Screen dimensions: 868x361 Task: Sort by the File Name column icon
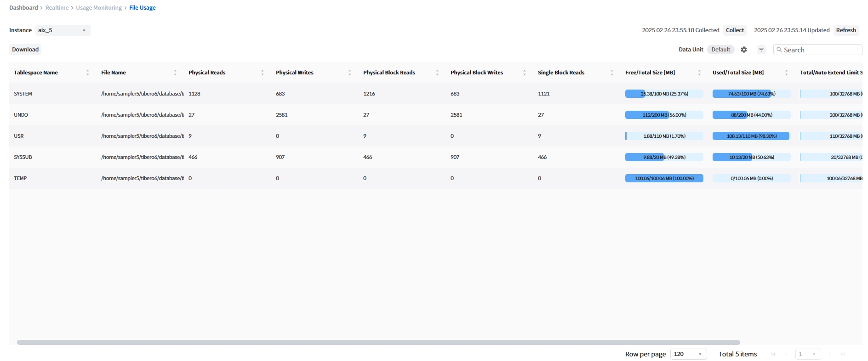point(175,73)
